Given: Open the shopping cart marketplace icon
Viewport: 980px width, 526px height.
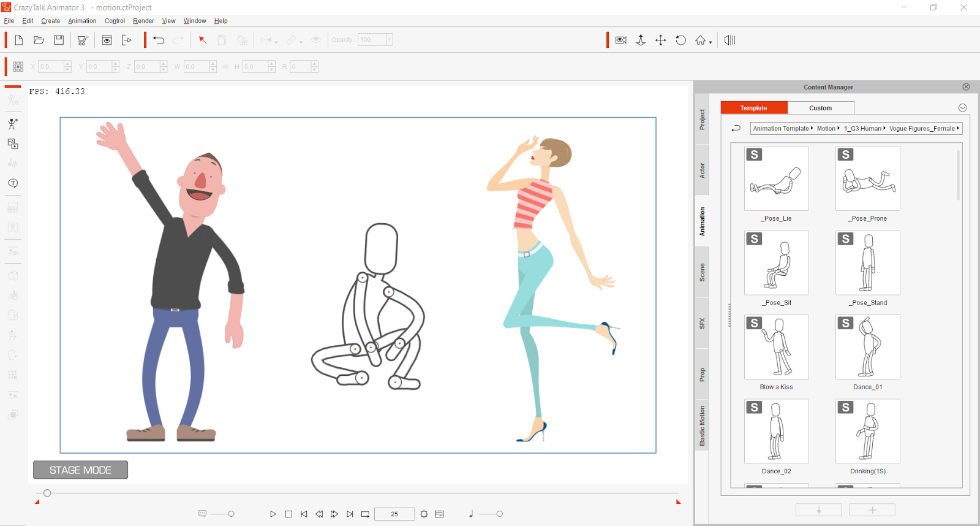Looking at the screenshot, I should click(x=82, y=40).
